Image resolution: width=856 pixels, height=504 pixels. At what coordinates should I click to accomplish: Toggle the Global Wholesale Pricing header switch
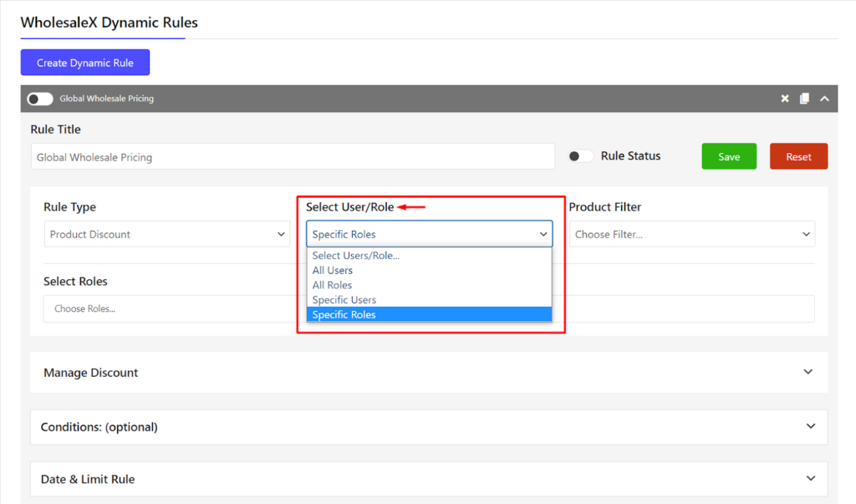point(40,99)
